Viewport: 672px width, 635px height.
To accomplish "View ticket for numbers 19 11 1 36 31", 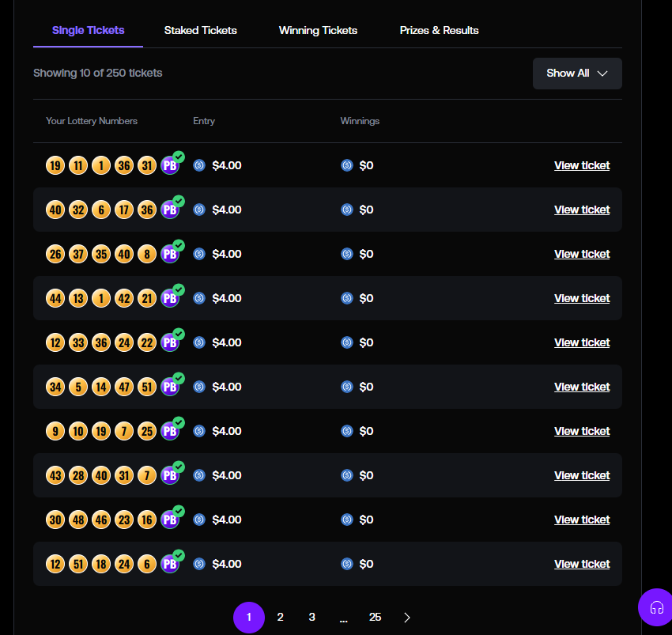I will pyautogui.click(x=582, y=165).
